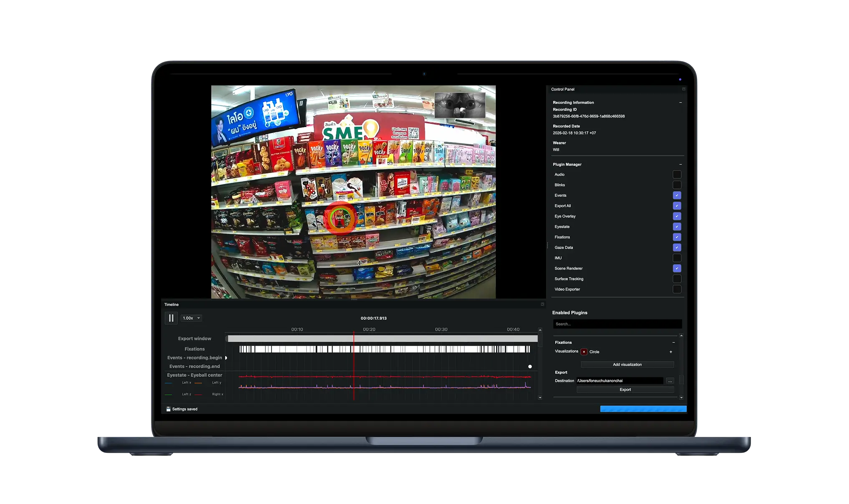Browse the destination folder with the ellipsis button
Image resolution: width=849 pixels, height=504 pixels.
point(670,381)
